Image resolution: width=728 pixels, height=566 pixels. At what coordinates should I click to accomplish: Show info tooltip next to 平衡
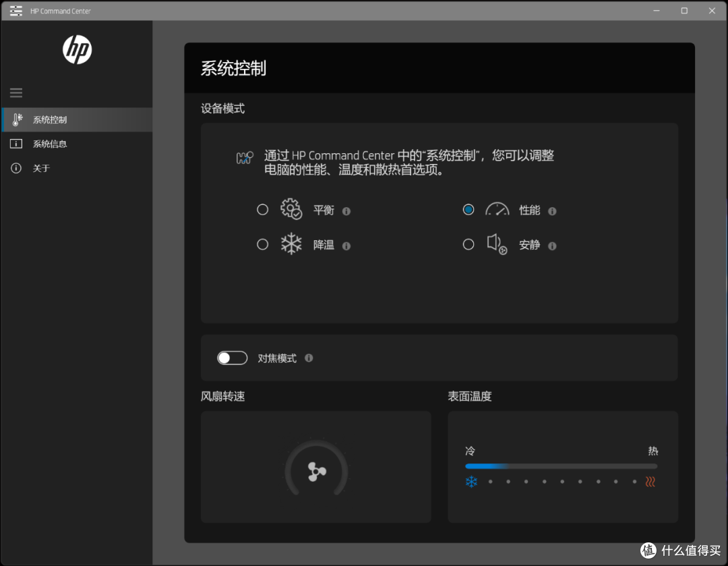pyautogui.click(x=346, y=211)
